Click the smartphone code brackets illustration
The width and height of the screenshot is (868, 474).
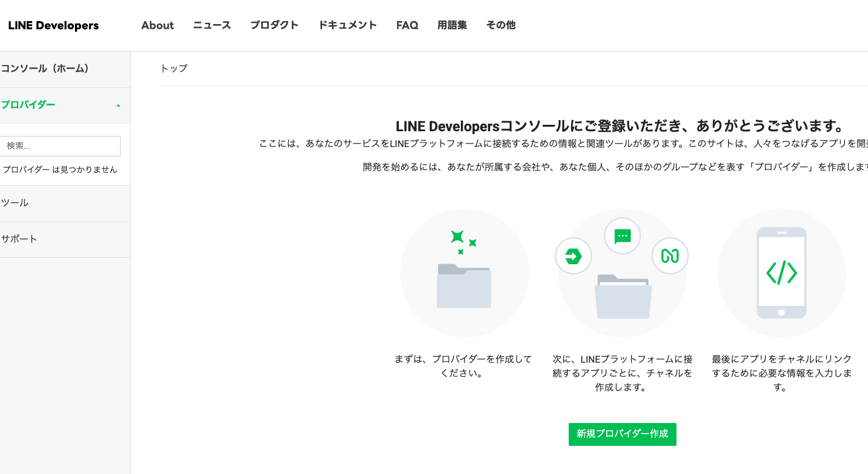(x=782, y=272)
